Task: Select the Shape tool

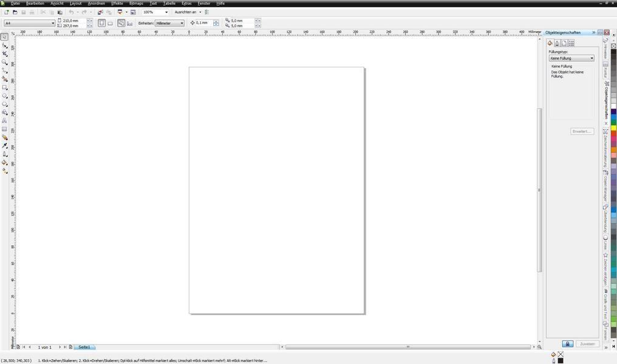Action: pos(4,45)
